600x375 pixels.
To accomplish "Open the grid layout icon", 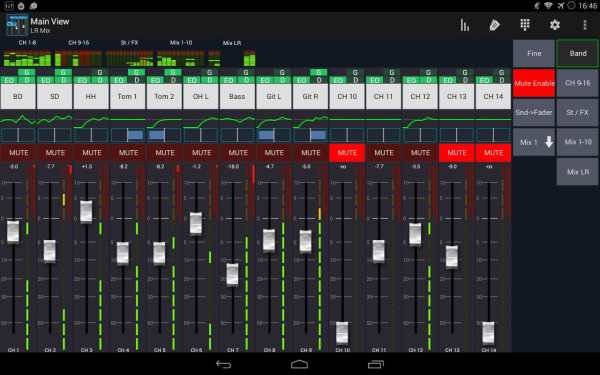I will point(525,25).
